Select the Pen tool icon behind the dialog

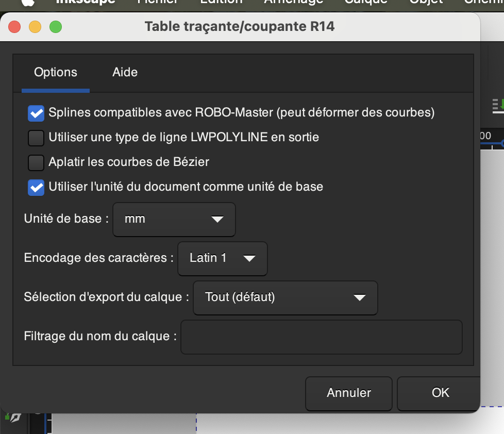coord(14,418)
